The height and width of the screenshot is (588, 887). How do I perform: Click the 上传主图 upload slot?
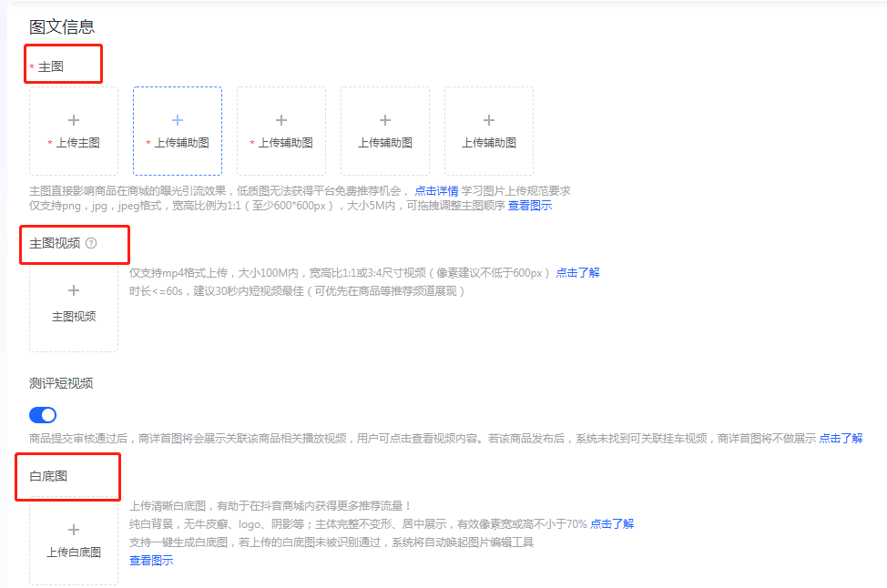coord(74,130)
